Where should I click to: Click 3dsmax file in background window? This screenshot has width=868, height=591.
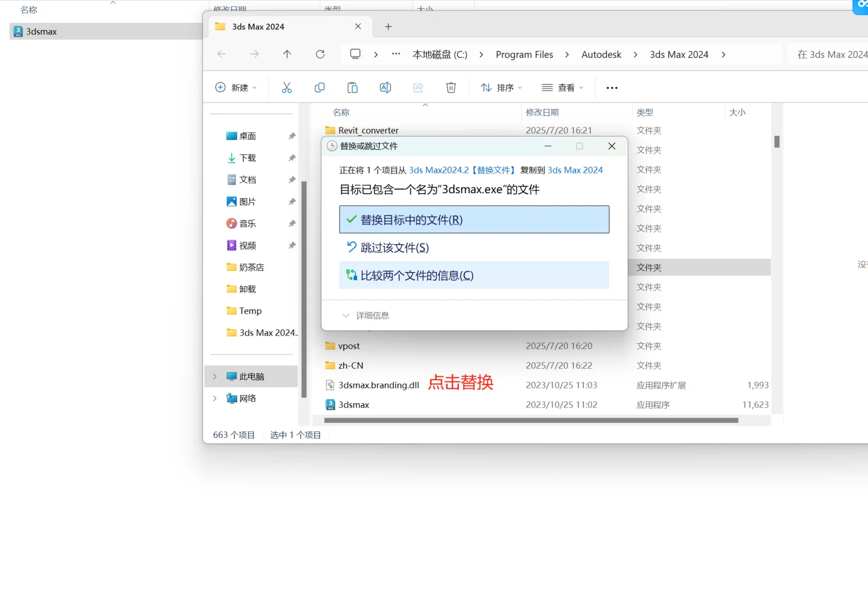click(106, 31)
